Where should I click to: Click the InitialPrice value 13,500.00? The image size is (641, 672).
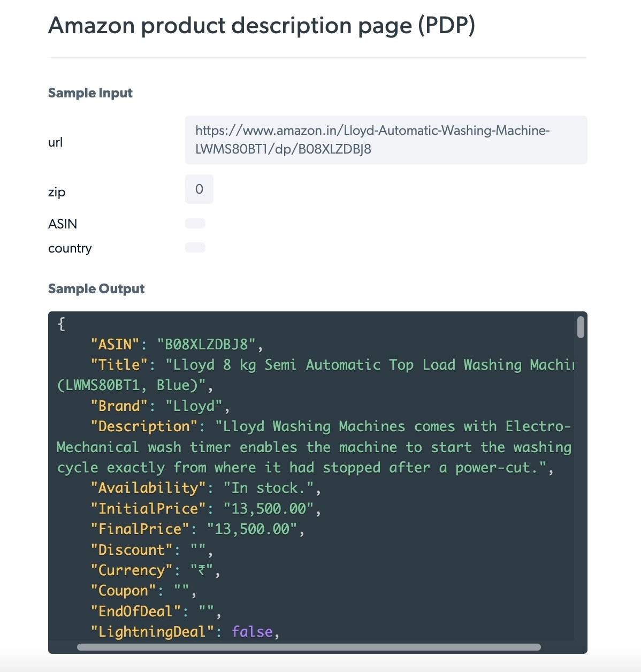click(269, 508)
